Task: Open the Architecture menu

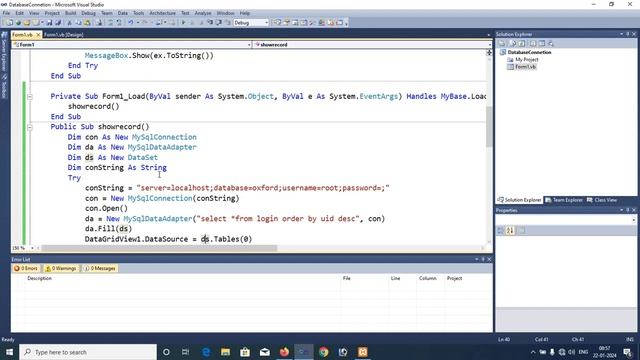Action: tap(162, 13)
